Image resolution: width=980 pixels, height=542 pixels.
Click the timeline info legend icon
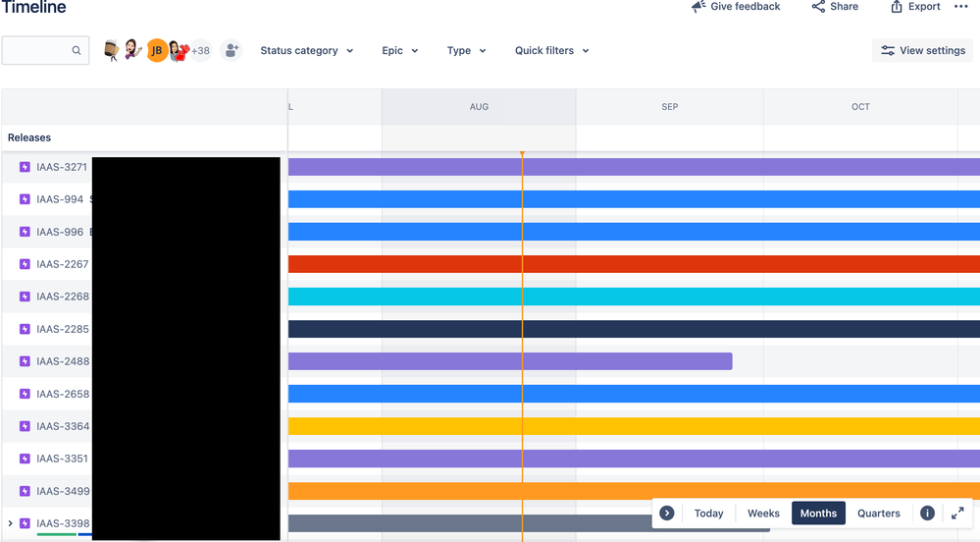927,514
